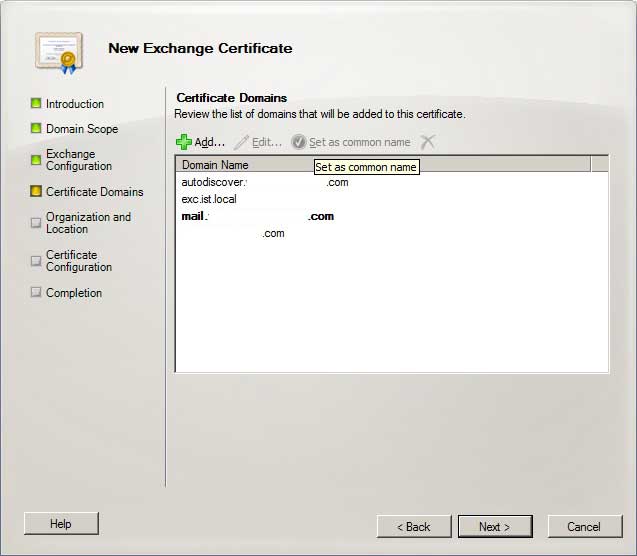Open the Certificate Configuration step
Viewport: 637px width, 556px height.
tap(79, 261)
